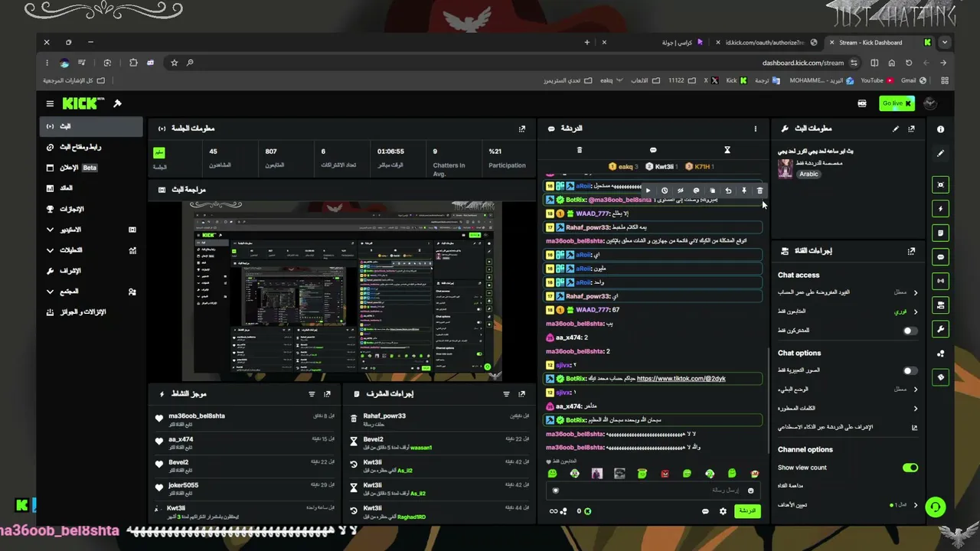
Task: Open chat settings gear icon
Action: pyautogui.click(x=723, y=511)
